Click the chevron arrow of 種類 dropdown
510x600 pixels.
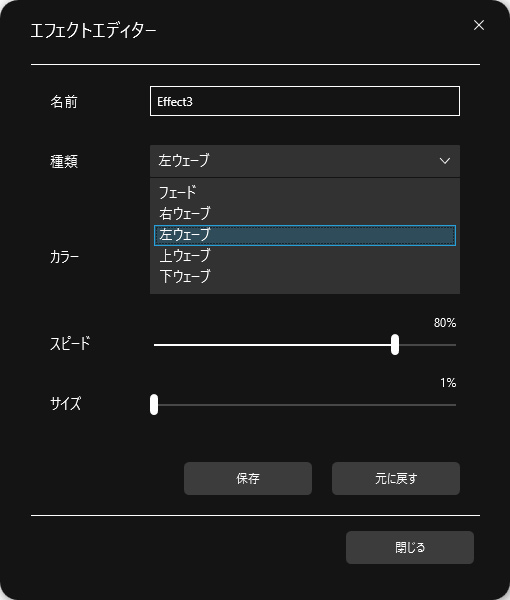coord(445,161)
